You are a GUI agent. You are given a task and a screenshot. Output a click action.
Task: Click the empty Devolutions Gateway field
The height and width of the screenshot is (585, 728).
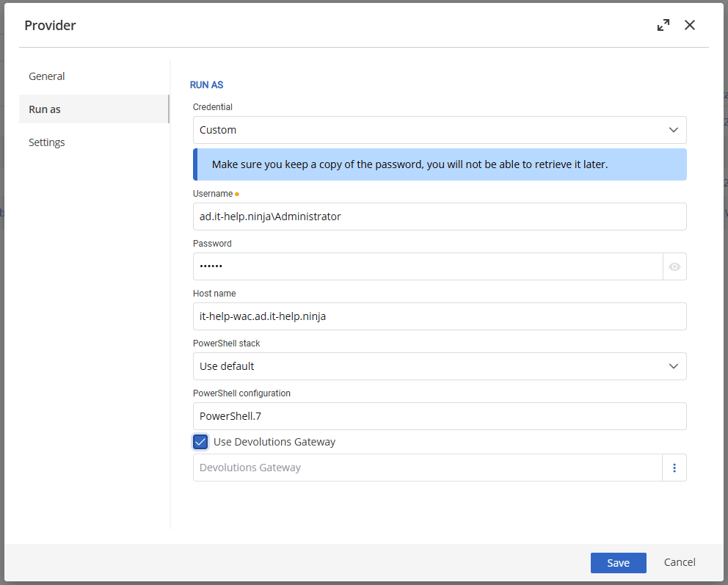[x=427, y=468]
